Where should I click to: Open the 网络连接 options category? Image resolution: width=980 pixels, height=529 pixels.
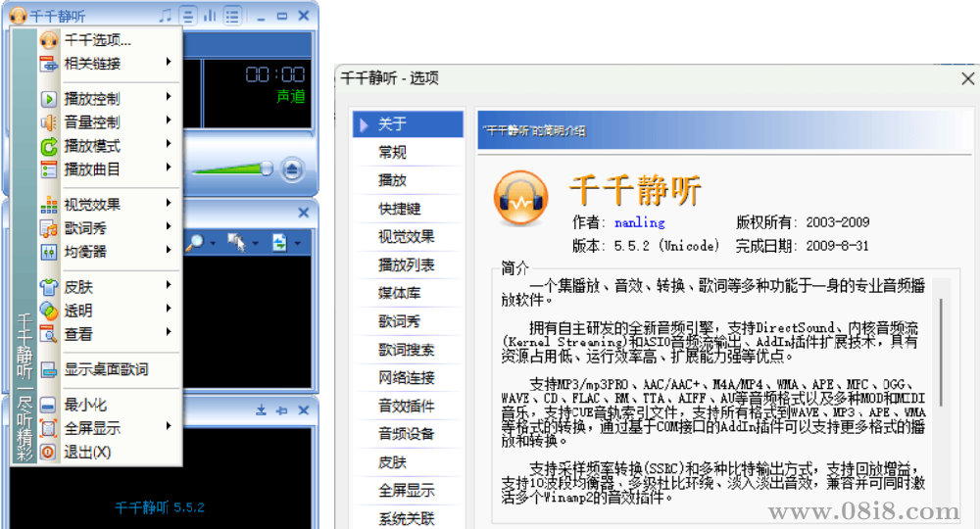pyautogui.click(x=408, y=378)
